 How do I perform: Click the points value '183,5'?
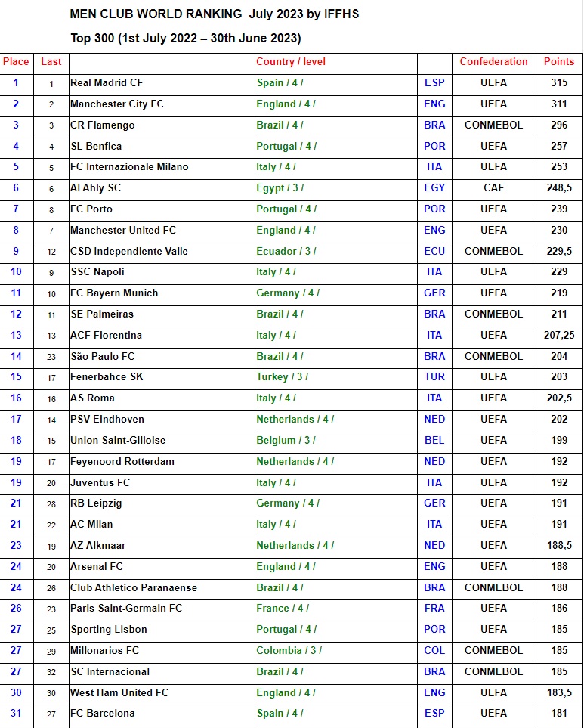pos(559,692)
